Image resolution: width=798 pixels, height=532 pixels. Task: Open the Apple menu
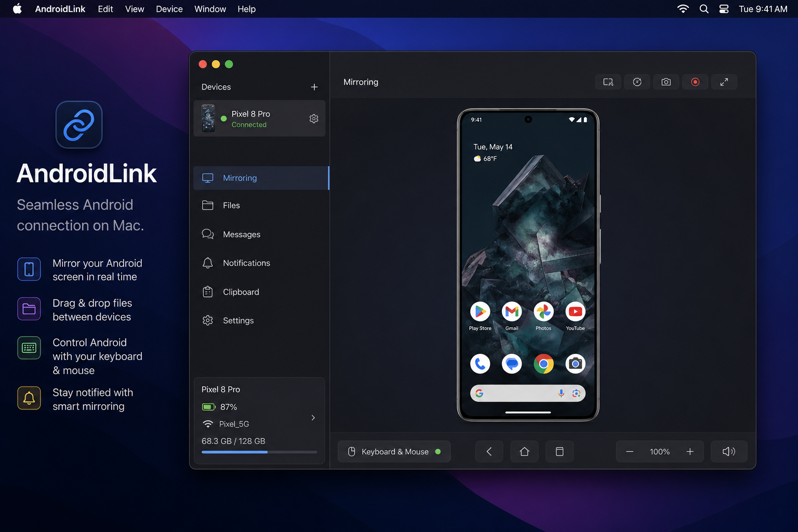click(x=17, y=9)
